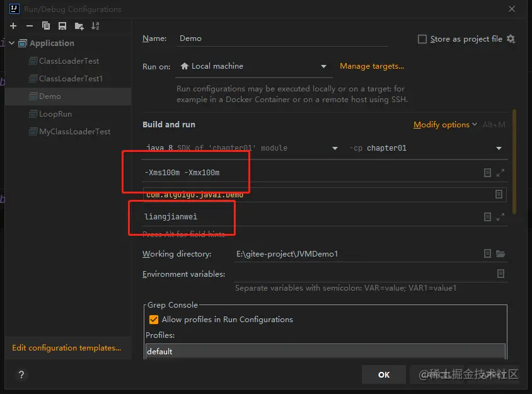Collapse the Application configurations group
The height and width of the screenshot is (394, 532).
[11, 43]
